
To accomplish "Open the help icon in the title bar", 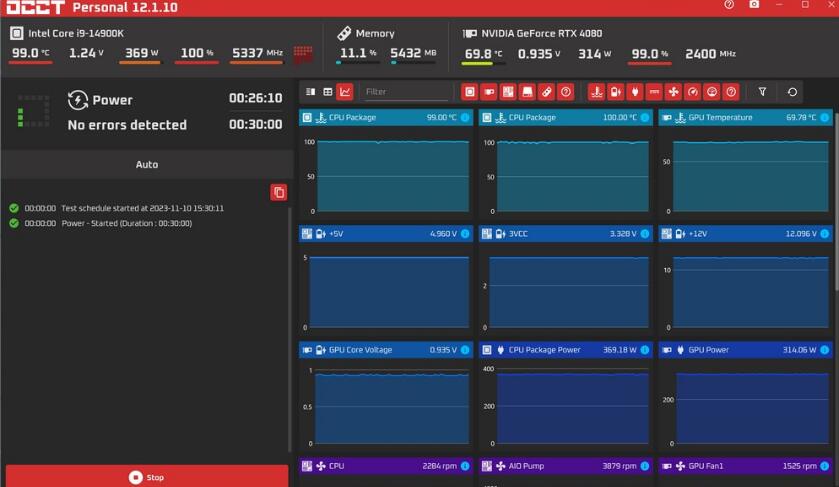I will [x=728, y=4].
